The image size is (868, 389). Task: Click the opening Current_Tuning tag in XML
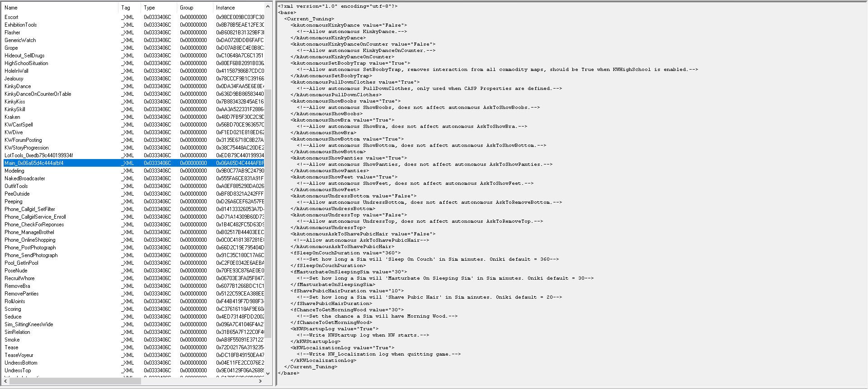(309, 19)
